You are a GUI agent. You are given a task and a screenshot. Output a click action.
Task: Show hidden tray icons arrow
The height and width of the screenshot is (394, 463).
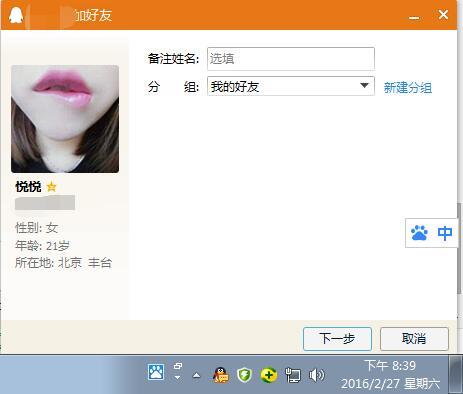pyautogui.click(x=197, y=376)
